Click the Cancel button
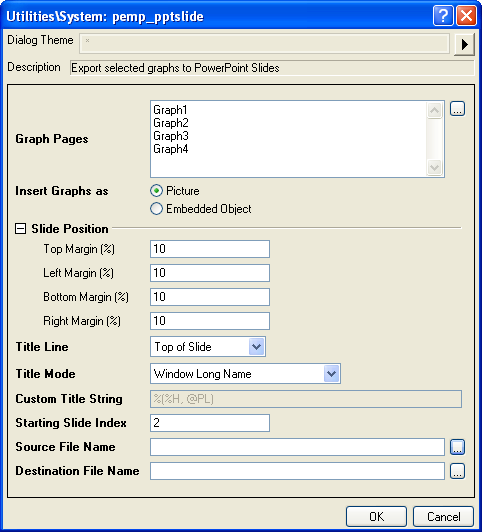This screenshot has height=532, width=482. [443, 516]
